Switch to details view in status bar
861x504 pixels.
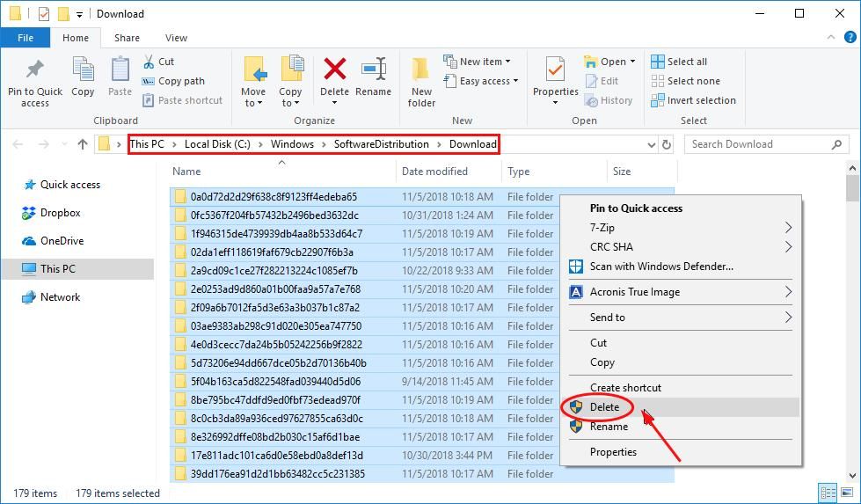coord(828,493)
